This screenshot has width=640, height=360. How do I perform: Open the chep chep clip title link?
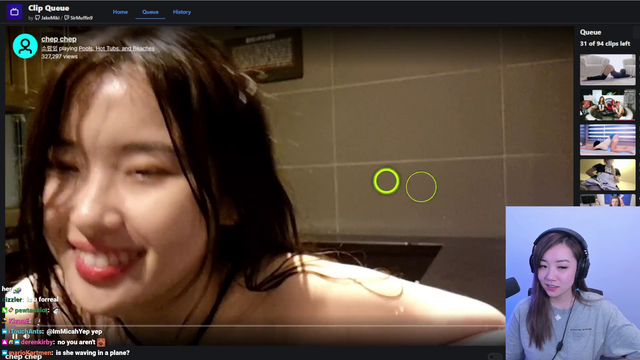pos(59,39)
